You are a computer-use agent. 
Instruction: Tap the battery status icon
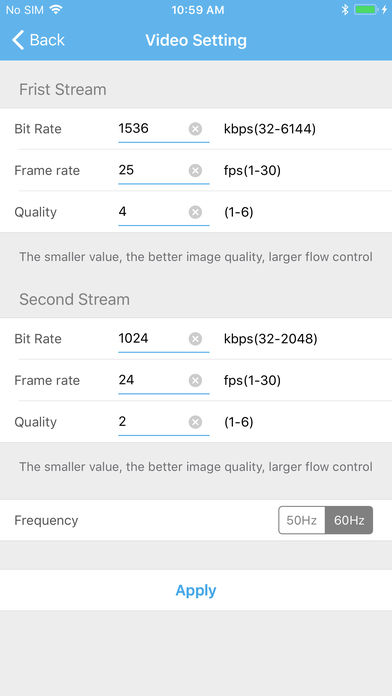pos(366,10)
